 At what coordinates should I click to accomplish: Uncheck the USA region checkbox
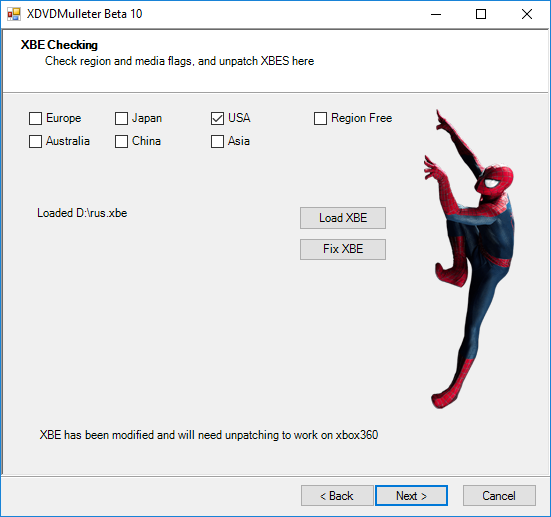coord(217,118)
